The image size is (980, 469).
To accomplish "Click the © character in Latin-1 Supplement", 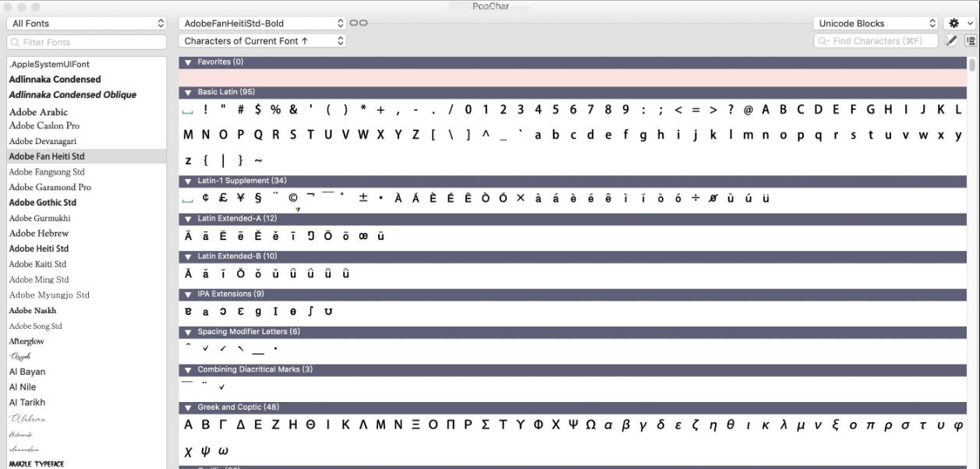I will 293,199.
